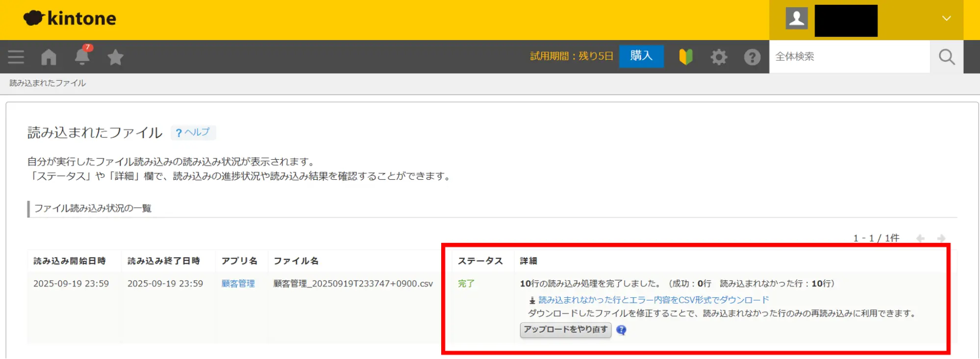Go to the Home portal icon

tap(49, 57)
